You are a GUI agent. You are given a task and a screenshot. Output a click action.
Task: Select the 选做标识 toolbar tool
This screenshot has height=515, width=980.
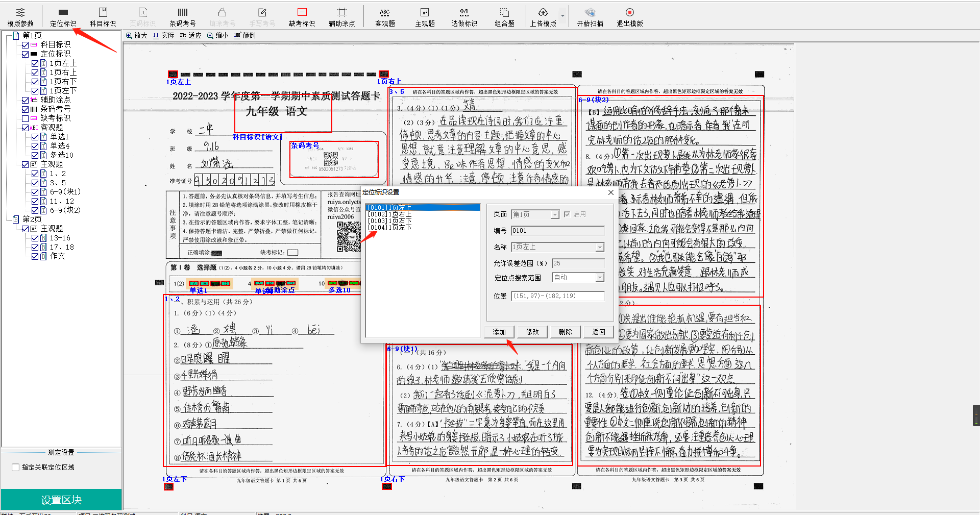[464, 17]
